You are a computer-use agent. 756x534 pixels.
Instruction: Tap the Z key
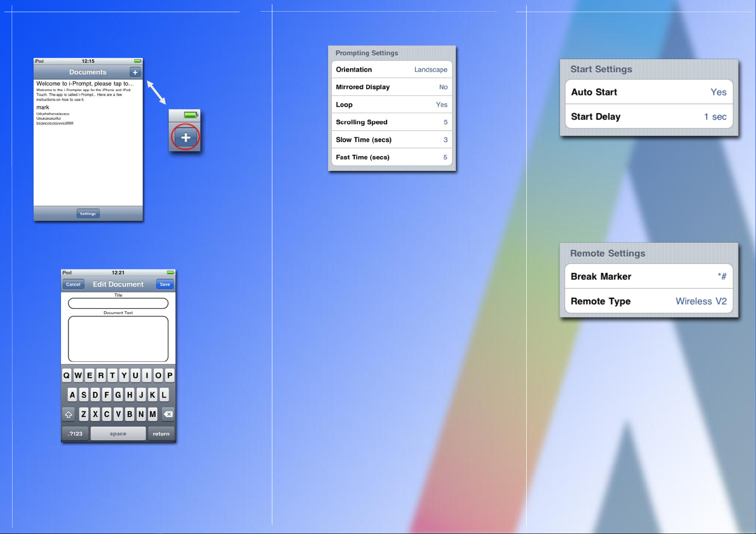[84, 414]
